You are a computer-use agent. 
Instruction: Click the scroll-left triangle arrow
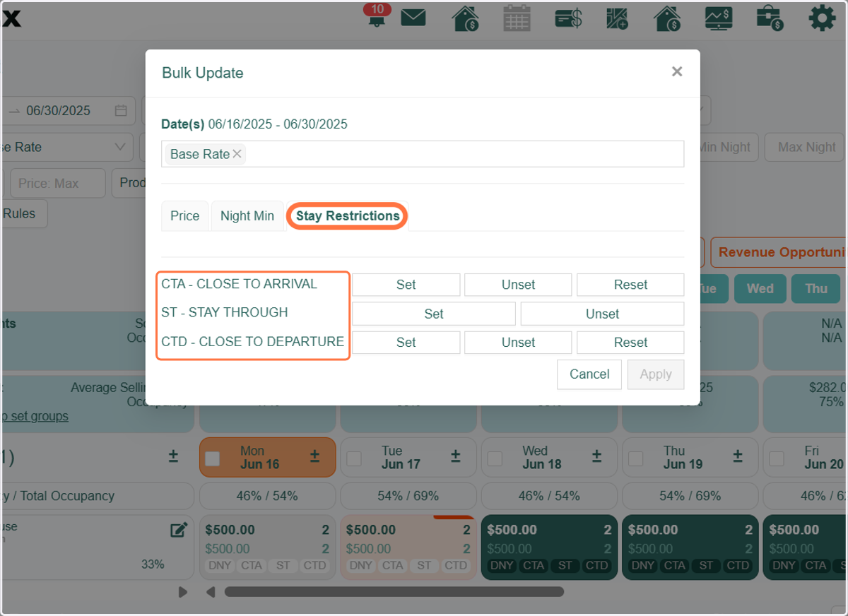[211, 592]
